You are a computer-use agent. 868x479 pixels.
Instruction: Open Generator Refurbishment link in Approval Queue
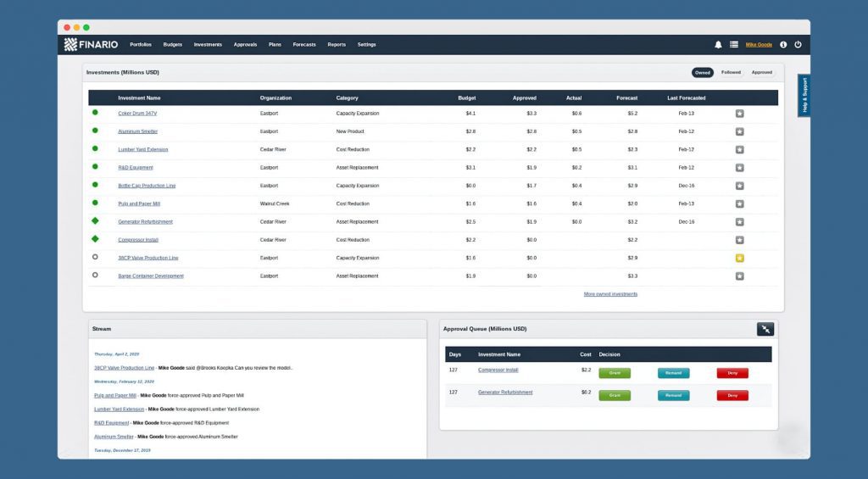505,392
